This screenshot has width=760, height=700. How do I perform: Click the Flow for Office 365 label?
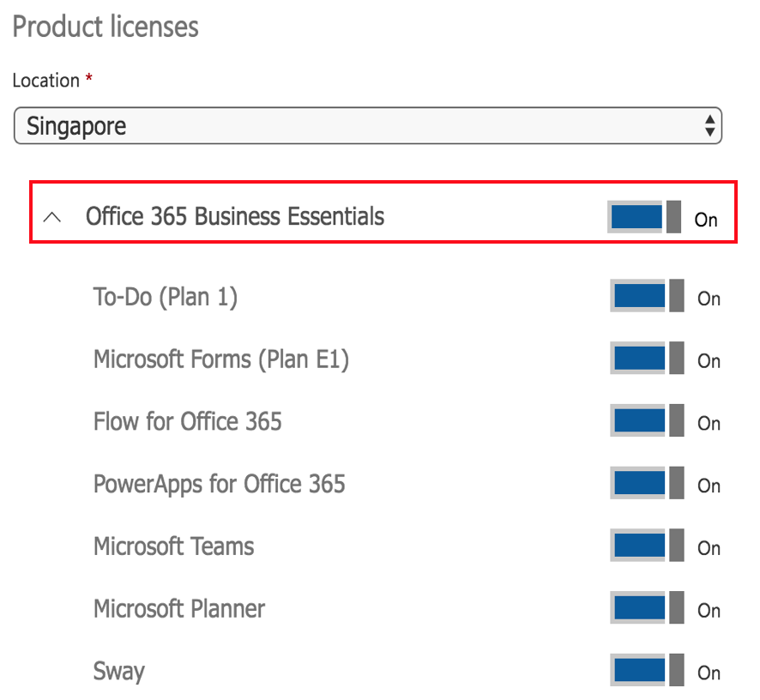point(188,421)
